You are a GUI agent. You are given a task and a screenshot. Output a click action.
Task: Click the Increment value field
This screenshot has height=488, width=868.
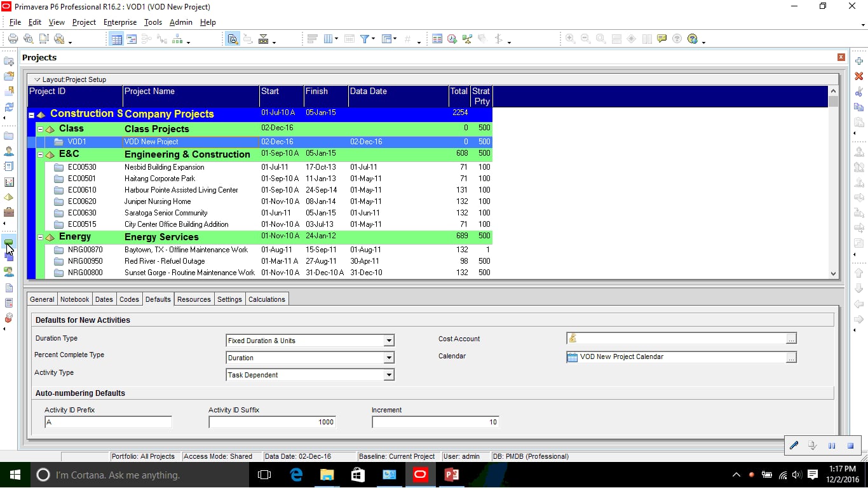(436, 422)
